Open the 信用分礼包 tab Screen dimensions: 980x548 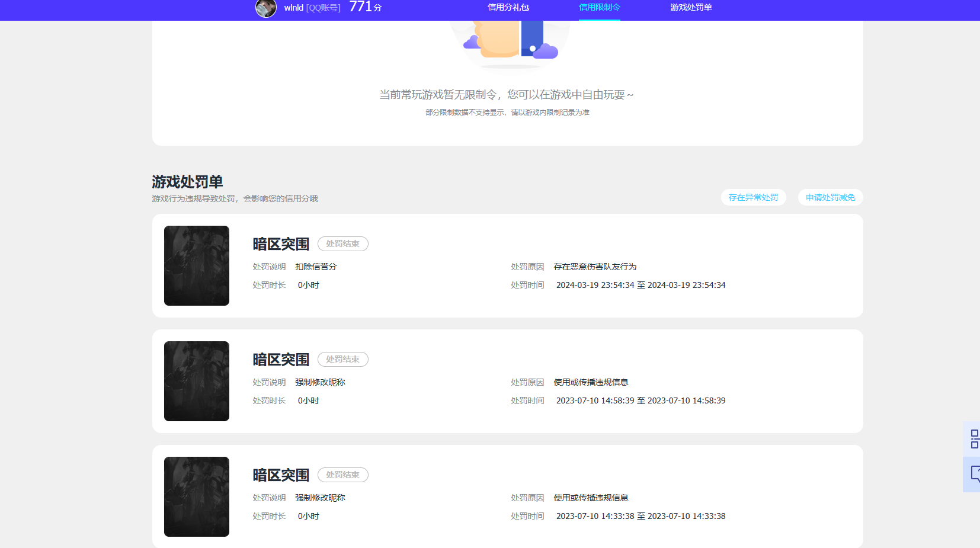pos(508,8)
